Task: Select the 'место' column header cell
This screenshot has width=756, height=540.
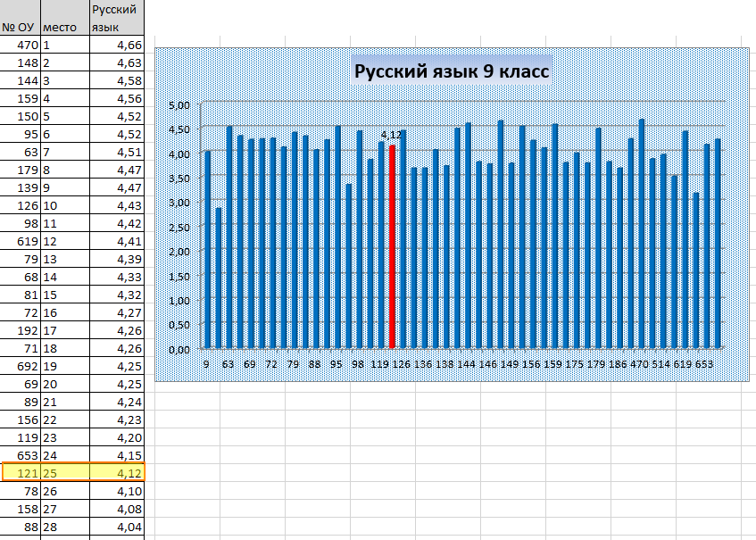Action: 65,17
